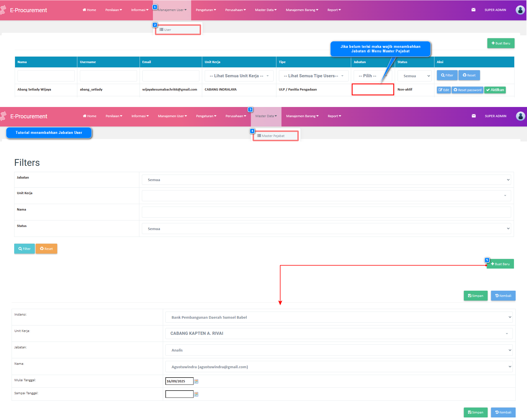Screen dimensions: 527x420
Task: Open calendar picker next to Mulai Tanggal
Action: (196, 381)
